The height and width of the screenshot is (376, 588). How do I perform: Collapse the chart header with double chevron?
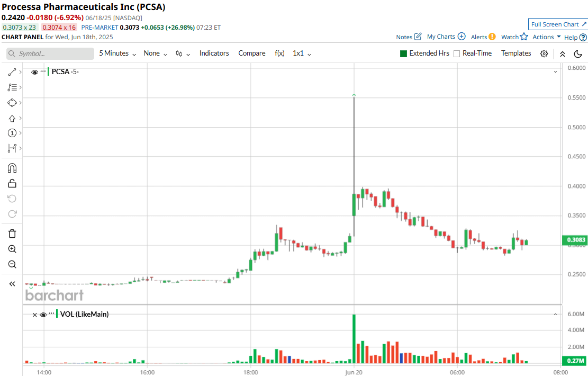point(563,54)
